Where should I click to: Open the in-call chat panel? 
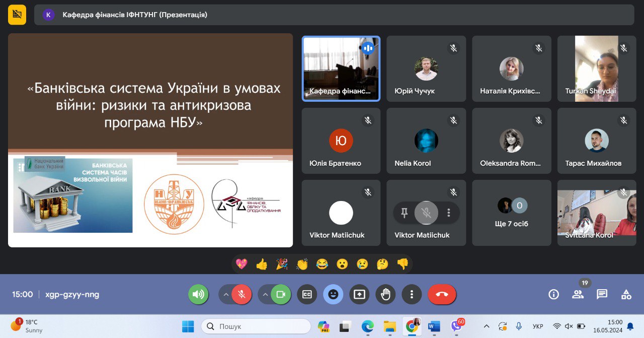[602, 294]
